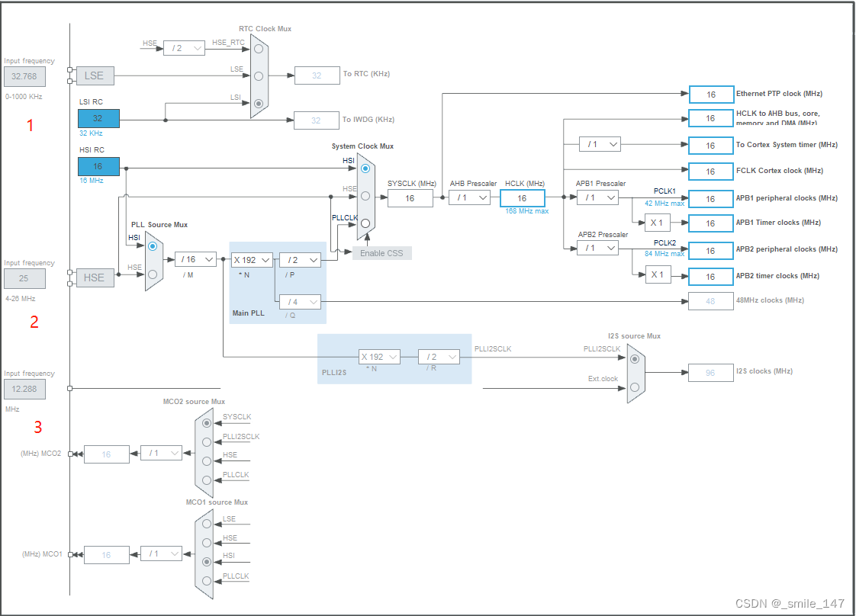Select LSI input in the RTC Clock Mux

[x=259, y=102]
